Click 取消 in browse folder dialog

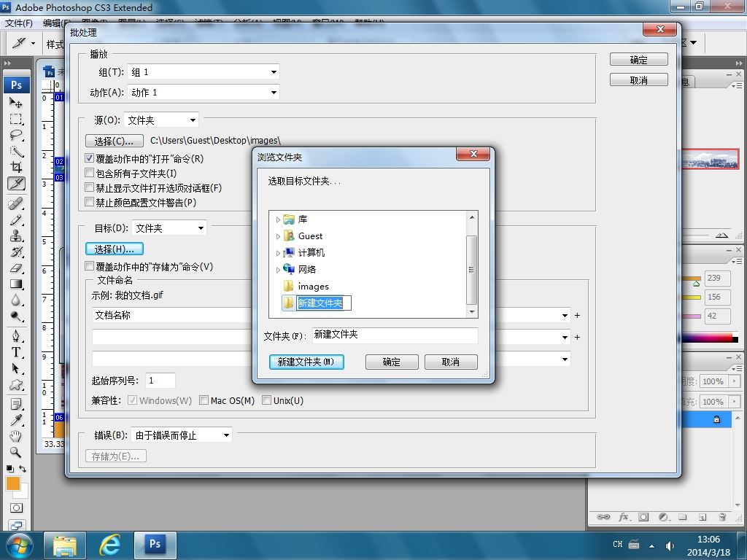pyautogui.click(x=451, y=362)
